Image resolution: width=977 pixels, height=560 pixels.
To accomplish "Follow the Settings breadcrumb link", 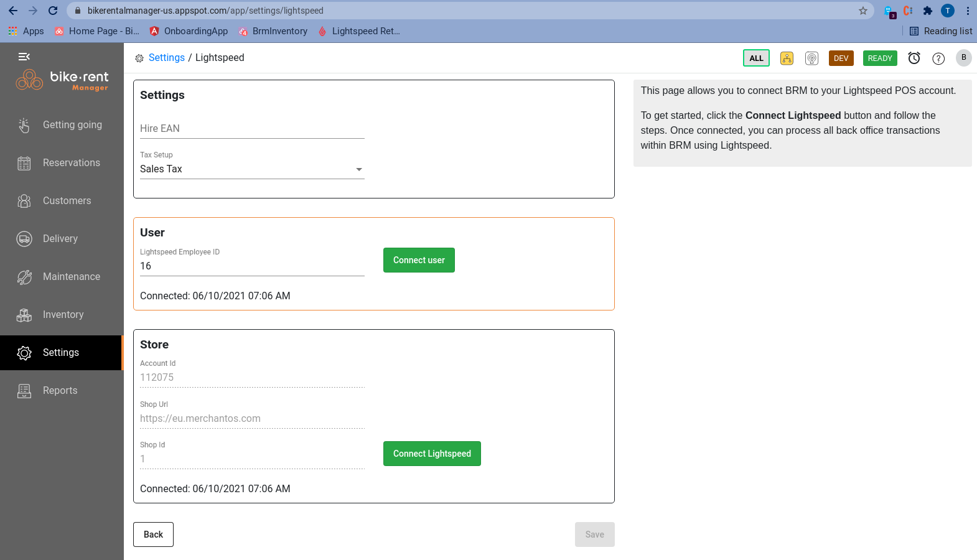I will tap(166, 57).
